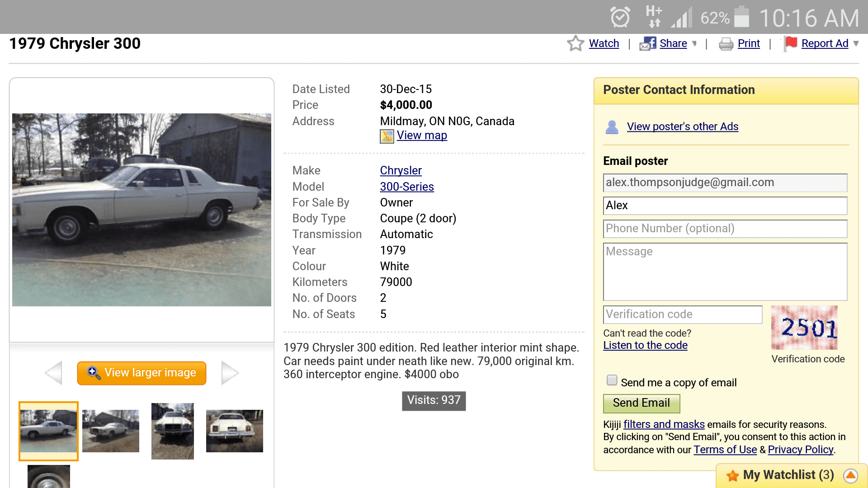Select the front-view car thumbnail
This screenshot has height=488, width=868.
[x=172, y=431]
